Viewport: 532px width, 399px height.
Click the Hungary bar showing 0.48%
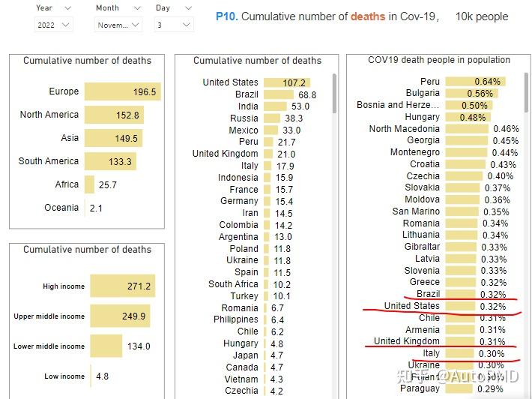tap(468, 117)
